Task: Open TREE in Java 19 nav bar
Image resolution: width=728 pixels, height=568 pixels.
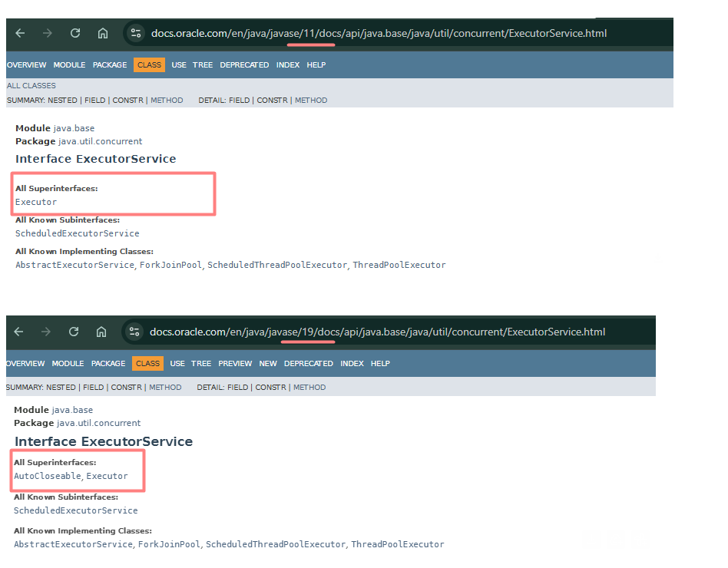Action: point(201,363)
